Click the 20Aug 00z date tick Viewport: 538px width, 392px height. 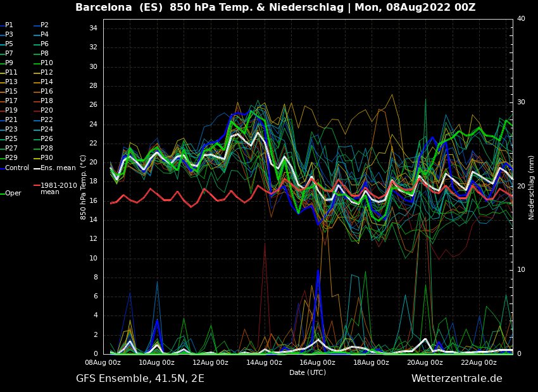pyautogui.click(x=425, y=362)
